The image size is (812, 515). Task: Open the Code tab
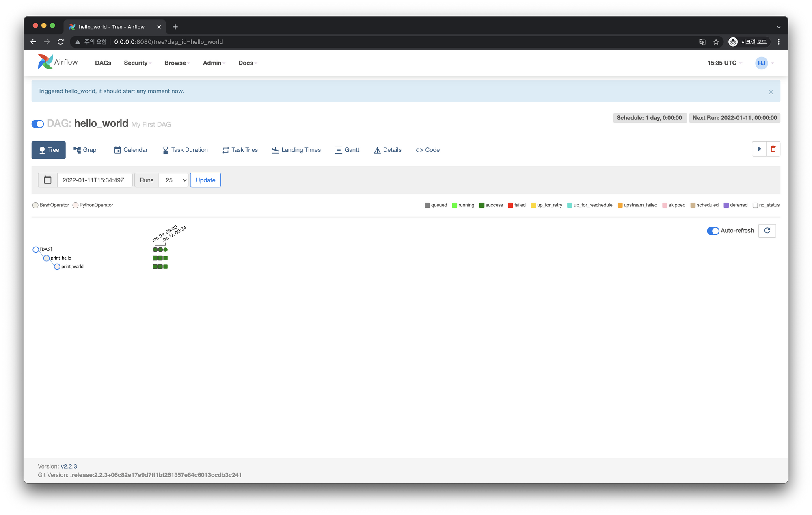point(428,150)
